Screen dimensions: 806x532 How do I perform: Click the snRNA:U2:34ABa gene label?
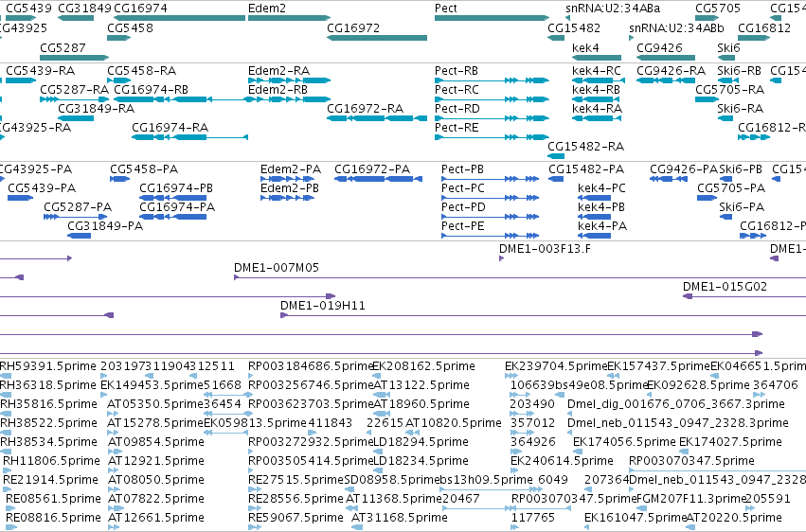pos(613,9)
